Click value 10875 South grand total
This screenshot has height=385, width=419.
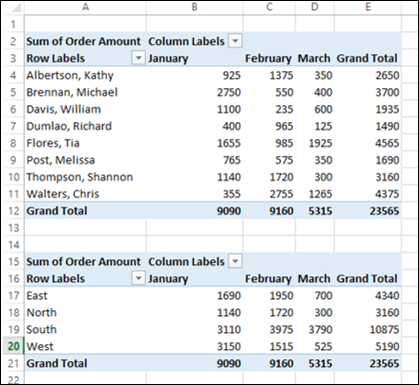pyautogui.click(x=384, y=330)
